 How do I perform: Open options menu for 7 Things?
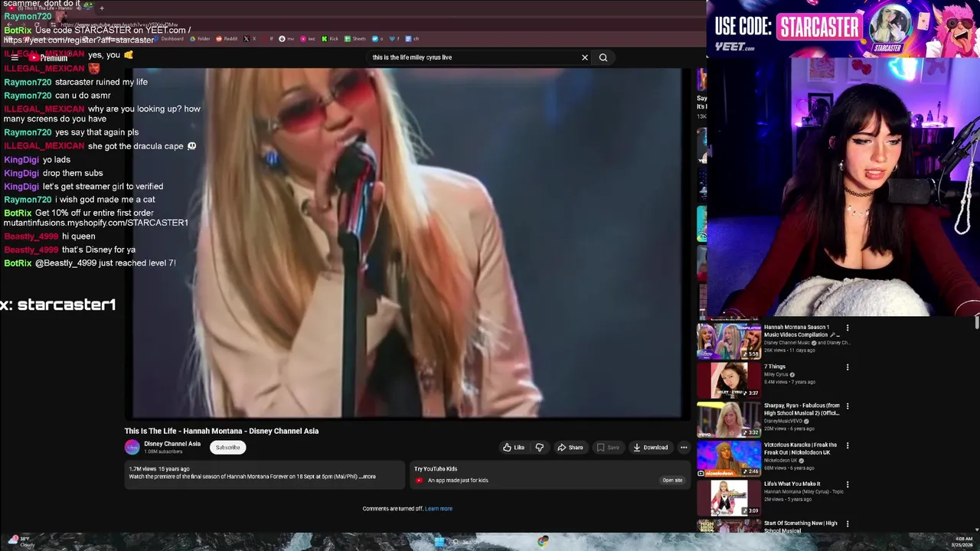[848, 367]
